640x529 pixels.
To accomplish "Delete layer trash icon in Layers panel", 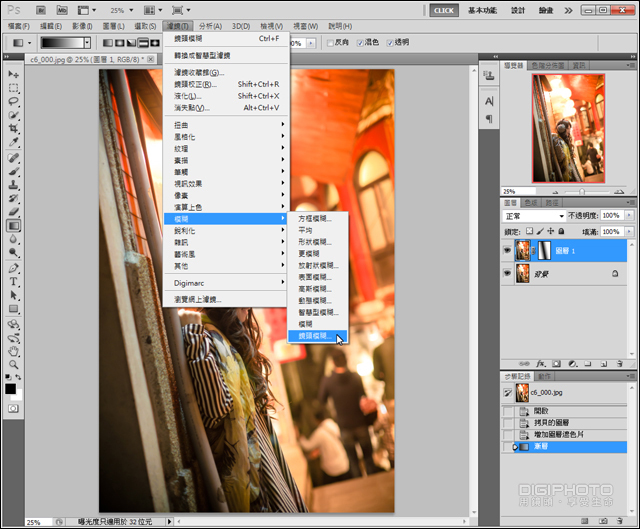I will point(620,363).
